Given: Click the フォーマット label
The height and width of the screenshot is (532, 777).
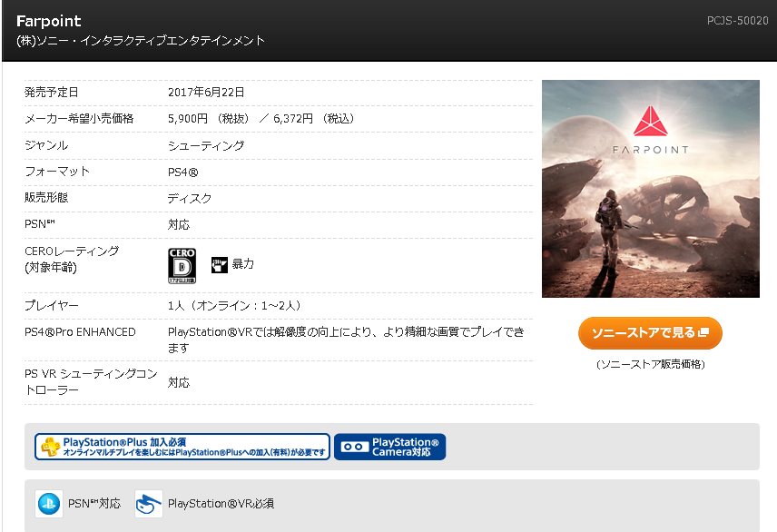Looking at the screenshot, I should point(57,172).
